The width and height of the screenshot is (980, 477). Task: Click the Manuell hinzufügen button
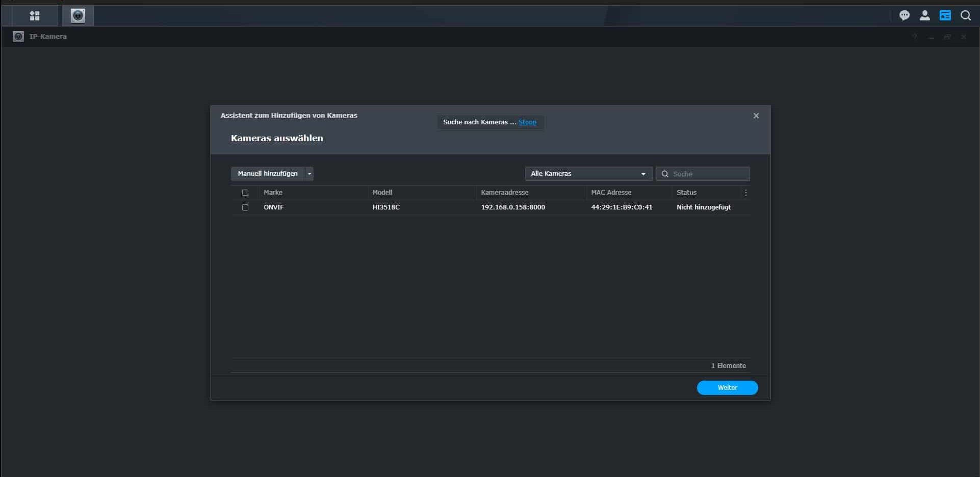click(268, 174)
